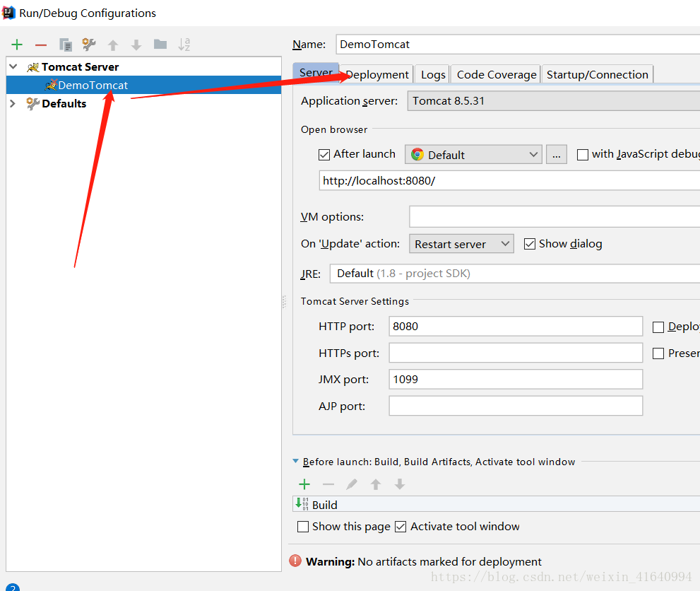This screenshot has height=591, width=700.
Task: Add a Before launch task with green plus
Action: (304, 484)
